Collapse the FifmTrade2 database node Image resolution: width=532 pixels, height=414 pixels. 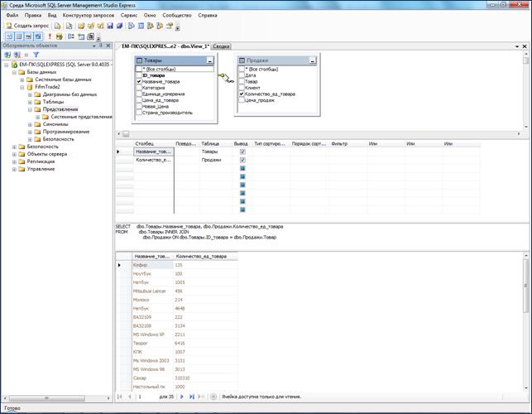click(23, 86)
